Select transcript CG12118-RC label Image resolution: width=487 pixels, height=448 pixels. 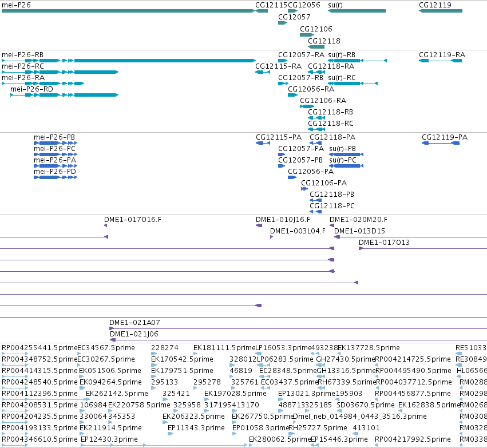(x=331, y=124)
